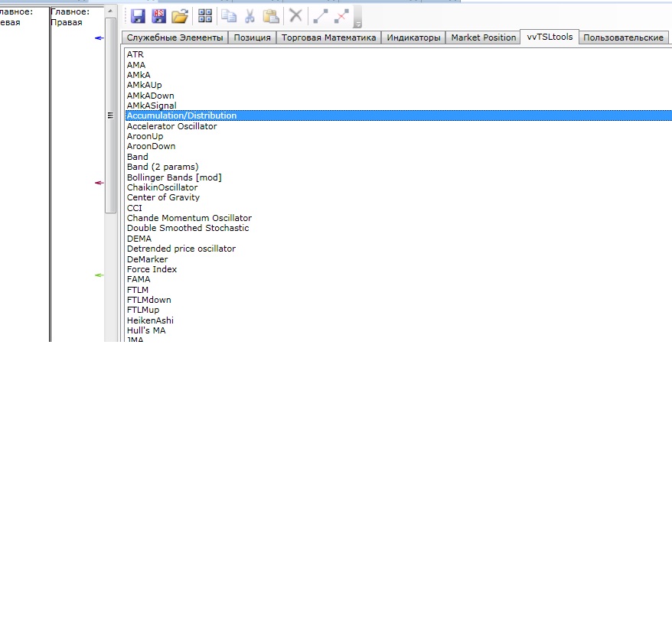Click the Paste clipboard icon
672x621 pixels.
(271, 16)
